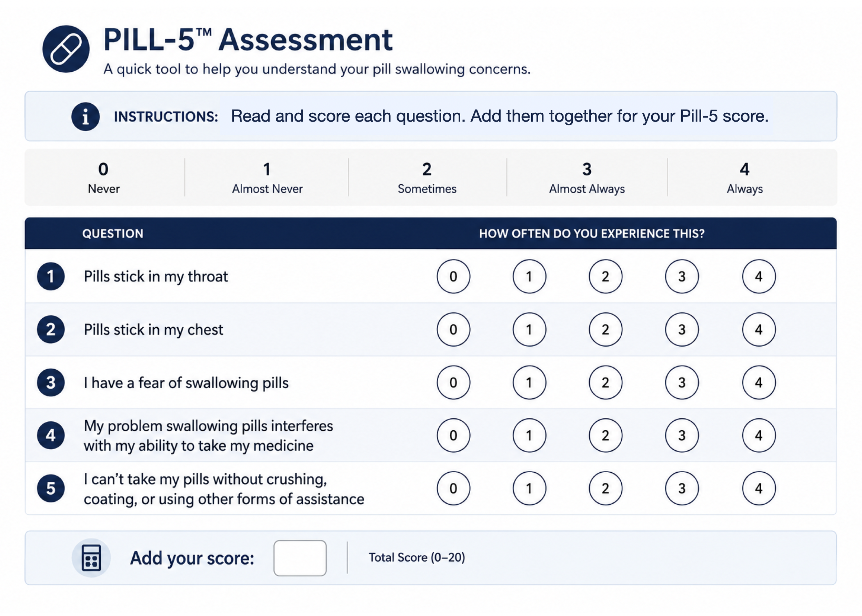Click the Add your score input box
862x616 pixels.
click(300, 558)
